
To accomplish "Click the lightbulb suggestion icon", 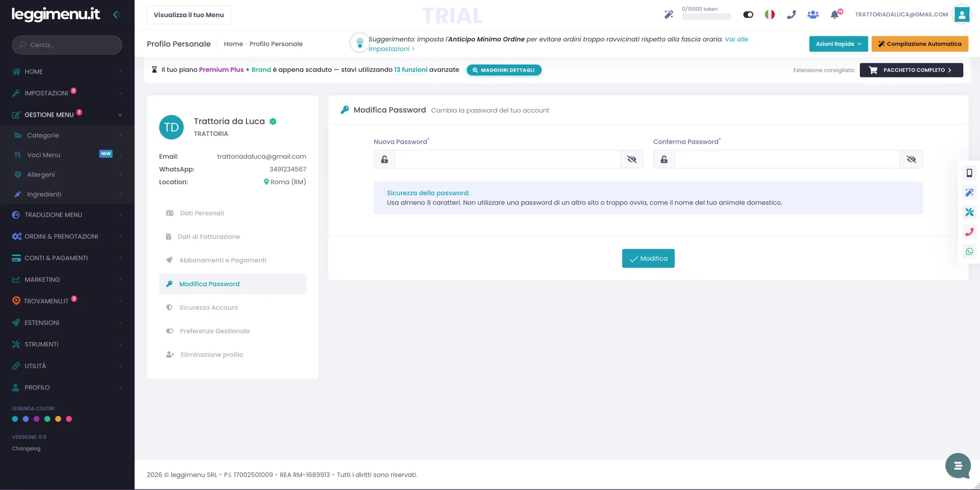I will tap(360, 43).
